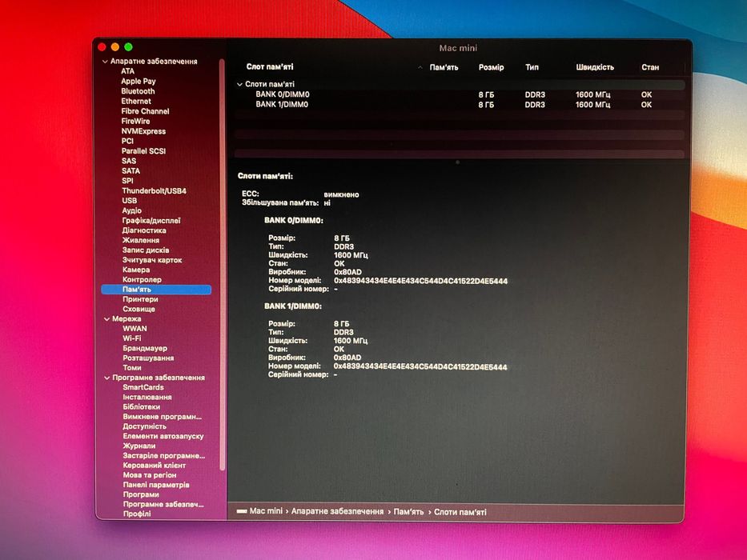Select Керований клієнт in the sidebar
The image size is (747, 560).
click(154, 466)
